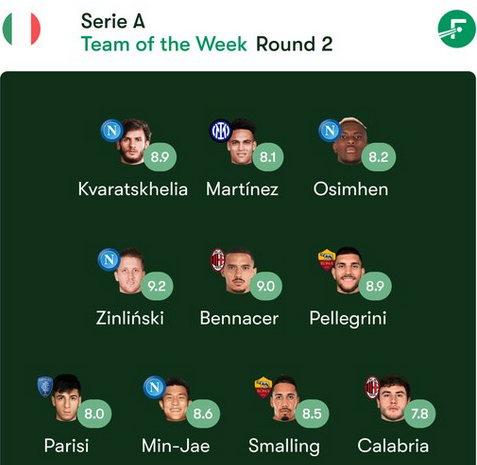Click Calabria's 7.8 rating badge
The width and height of the screenshot is (477, 465).
pyautogui.click(x=420, y=414)
